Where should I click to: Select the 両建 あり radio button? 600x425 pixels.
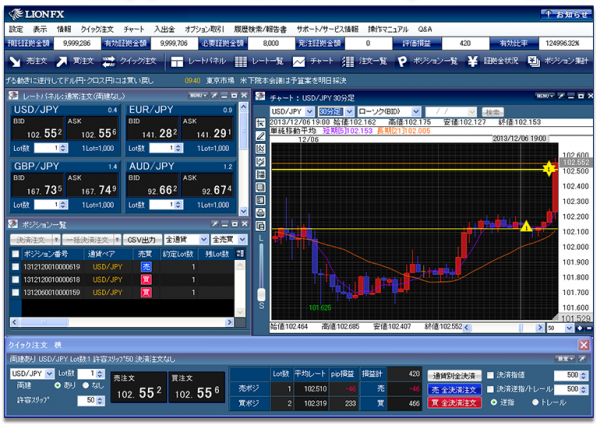tap(58, 385)
